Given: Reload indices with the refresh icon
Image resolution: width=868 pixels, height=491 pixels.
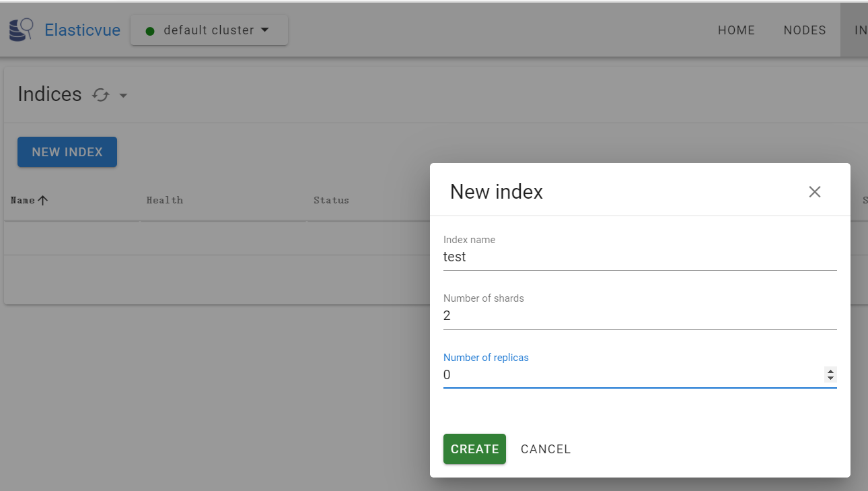Looking at the screenshot, I should [101, 95].
